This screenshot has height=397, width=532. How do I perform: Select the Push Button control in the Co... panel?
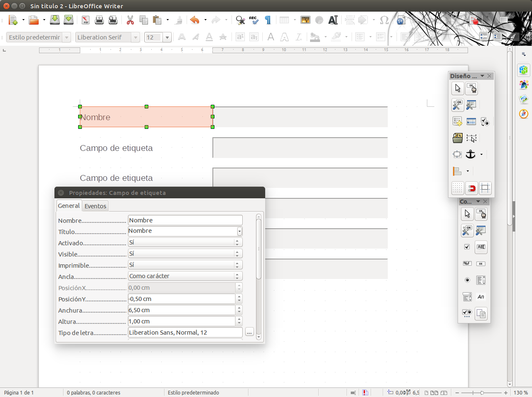pos(481,264)
